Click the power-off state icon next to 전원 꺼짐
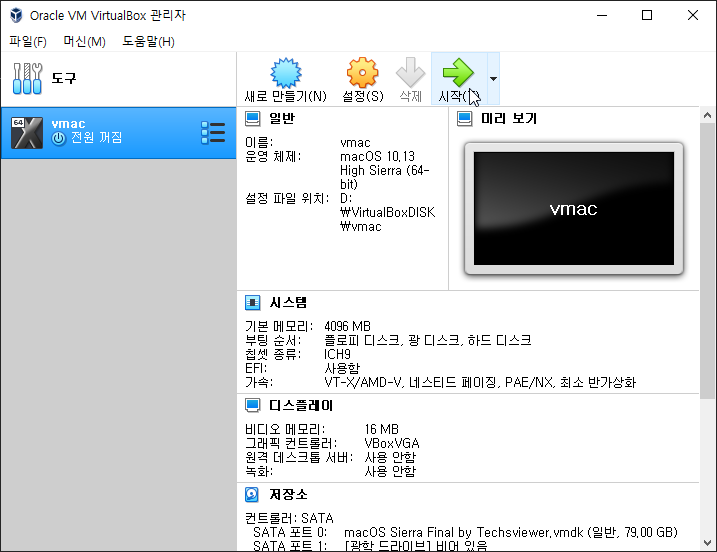 (59, 138)
